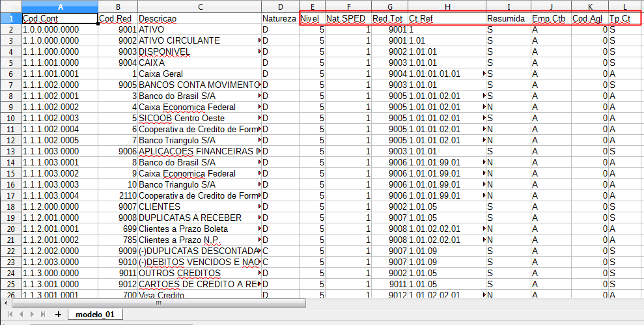This screenshot has width=644, height=325.
Task: Click the select-all corner box
Action: [10, 7]
